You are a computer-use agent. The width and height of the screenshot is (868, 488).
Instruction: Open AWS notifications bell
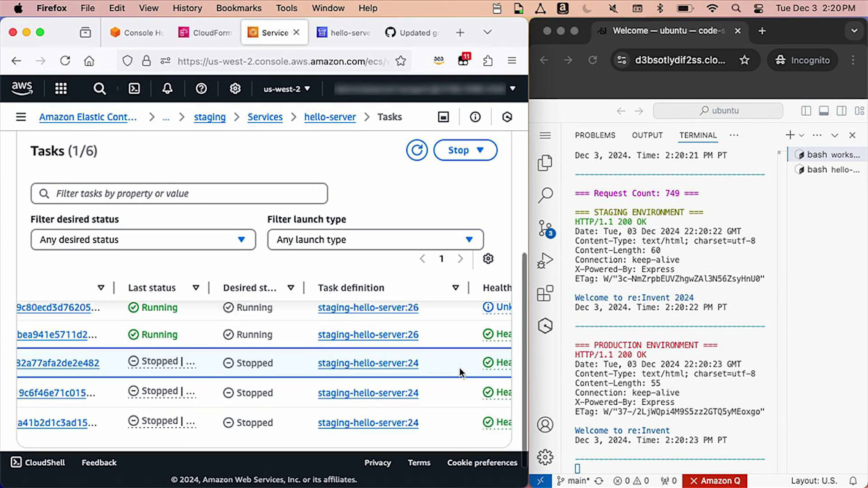(167, 88)
